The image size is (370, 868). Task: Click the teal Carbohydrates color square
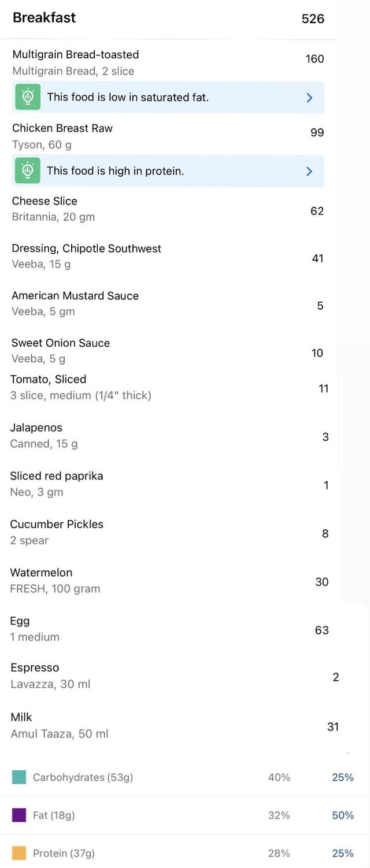[19, 777]
